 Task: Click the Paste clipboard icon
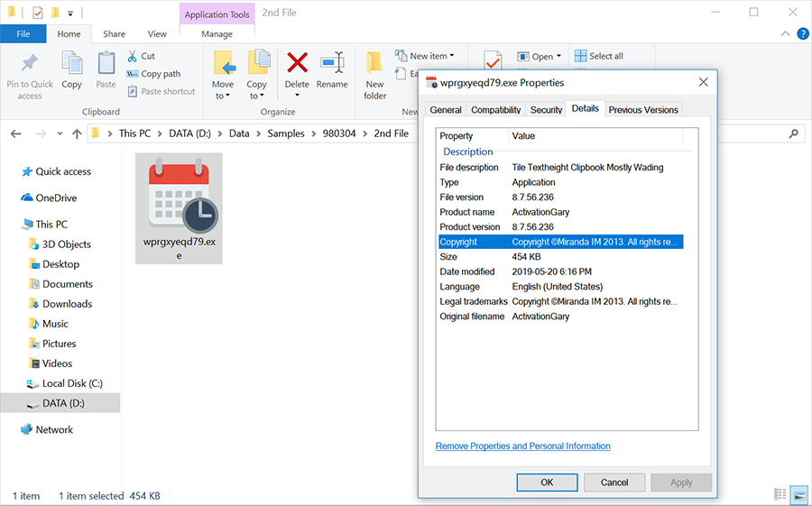tap(106, 64)
